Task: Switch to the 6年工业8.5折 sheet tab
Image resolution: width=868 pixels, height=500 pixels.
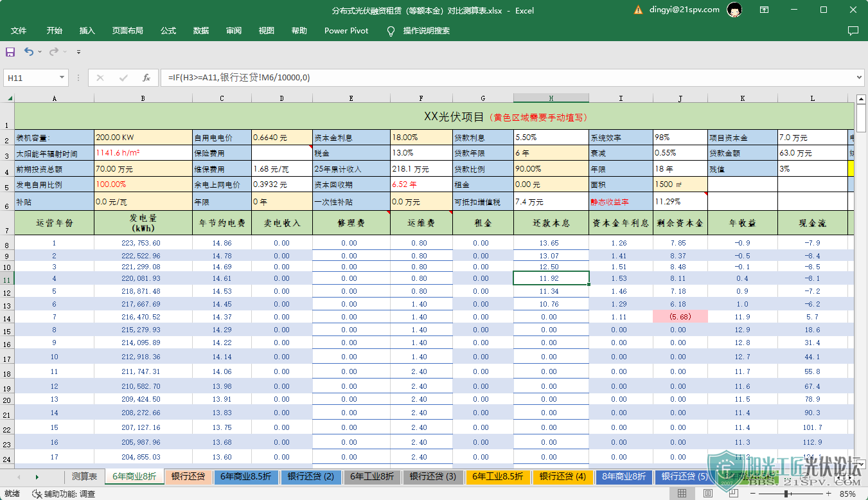Action: 498,477
